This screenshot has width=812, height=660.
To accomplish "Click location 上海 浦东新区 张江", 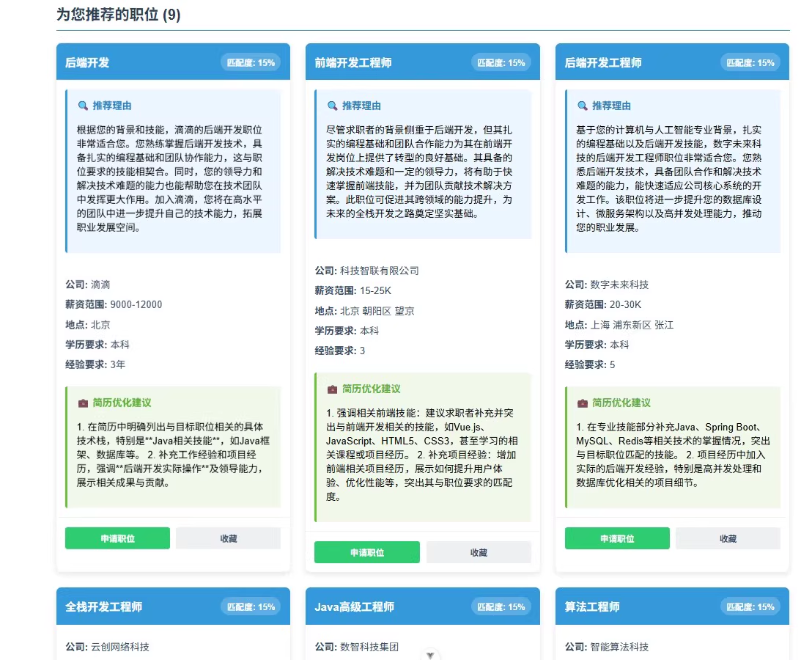I will (632, 325).
